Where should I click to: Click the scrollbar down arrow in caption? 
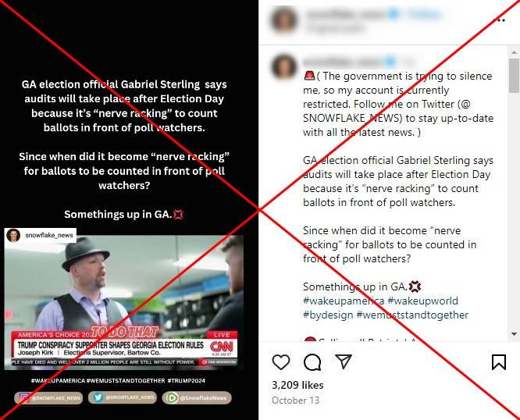[x=514, y=334]
